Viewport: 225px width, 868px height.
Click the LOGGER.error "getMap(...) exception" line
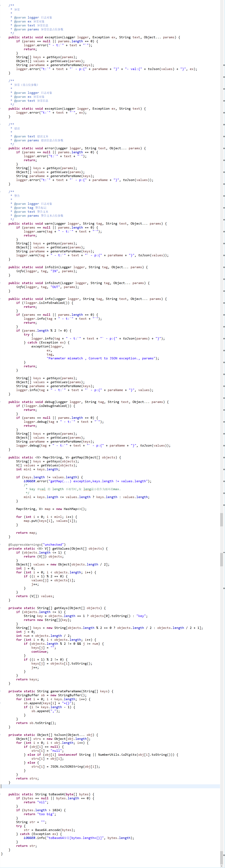[x=88, y=481]
